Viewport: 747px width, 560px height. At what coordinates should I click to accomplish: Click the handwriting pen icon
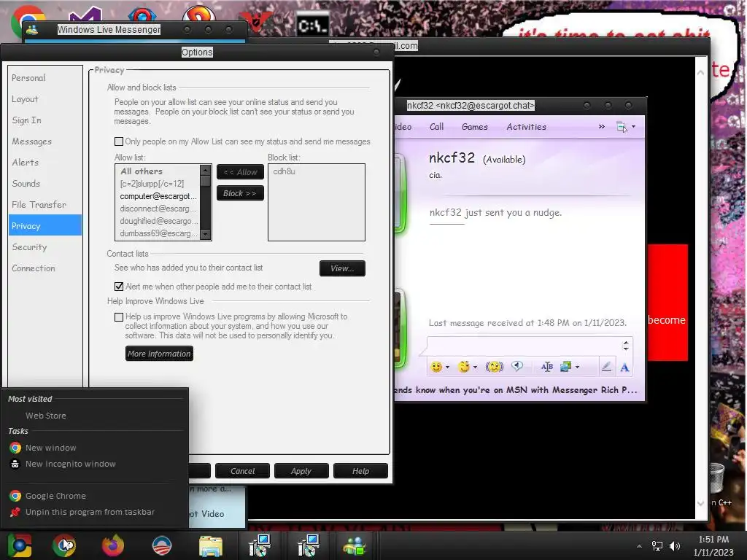(606, 367)
